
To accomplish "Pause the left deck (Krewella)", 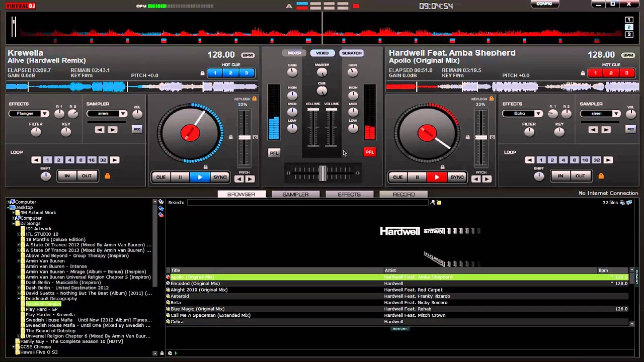I will [180, 177].
